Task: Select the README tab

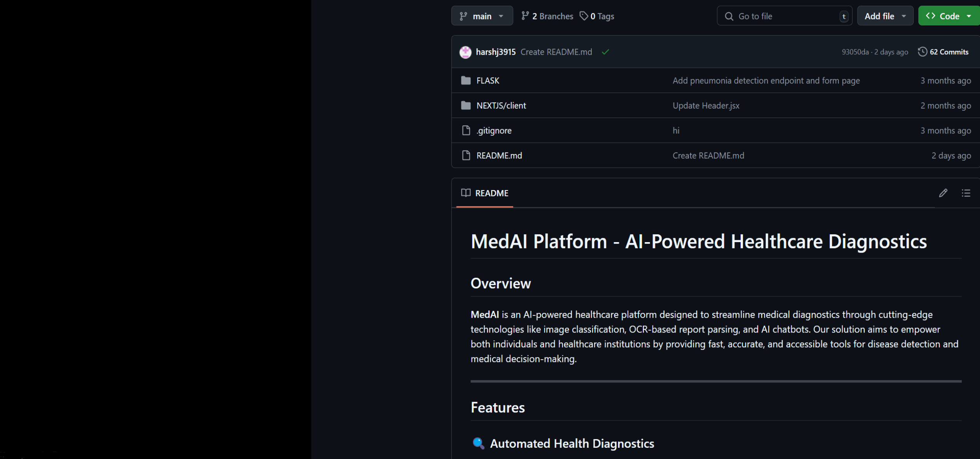Action: coord(485,193)
